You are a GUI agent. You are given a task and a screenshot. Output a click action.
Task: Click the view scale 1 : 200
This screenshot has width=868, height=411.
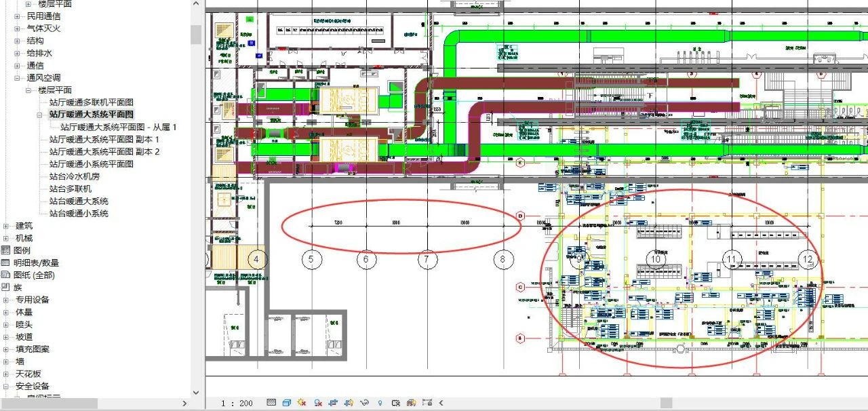237,404
